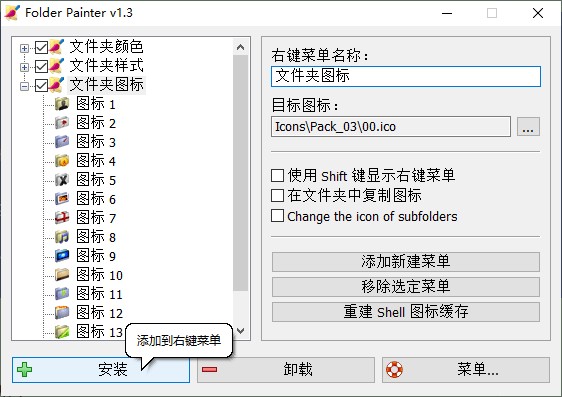Minimize the Folder Painter window
Screen dimensions: 562x397
(x=447, y=13)
